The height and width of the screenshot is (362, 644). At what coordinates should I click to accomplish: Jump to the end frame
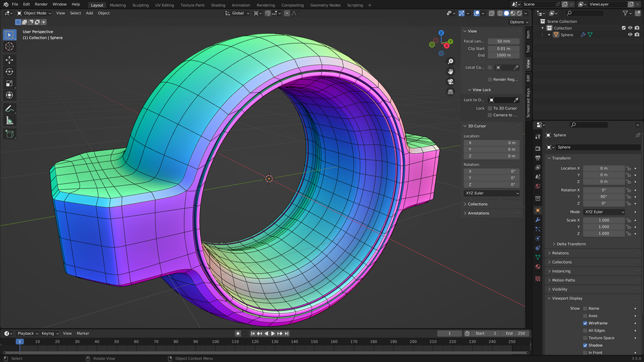tap(286, 333)
